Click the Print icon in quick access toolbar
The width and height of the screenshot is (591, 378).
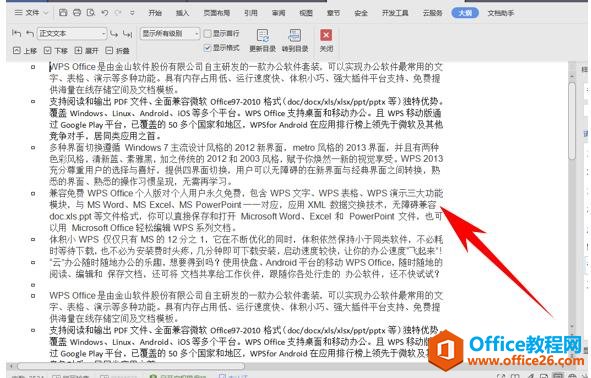(77, 13)
